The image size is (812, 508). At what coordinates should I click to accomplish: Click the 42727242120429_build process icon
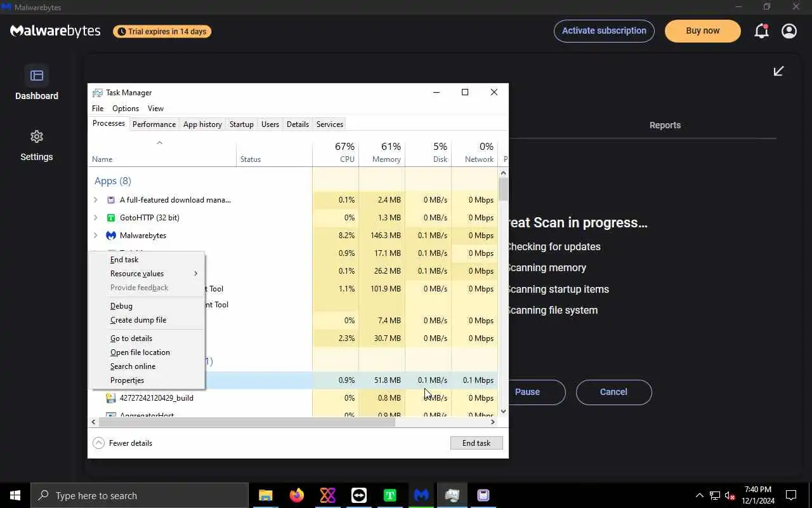pos(111,398)
